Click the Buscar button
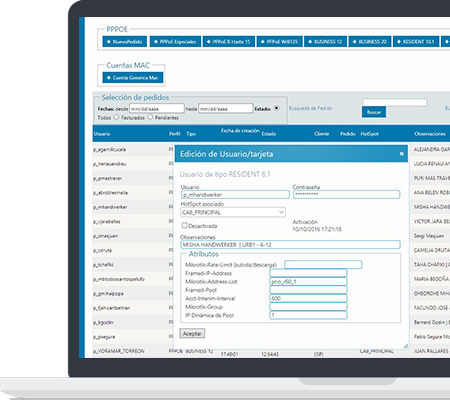450x400 pixels. tap(374, 112)
